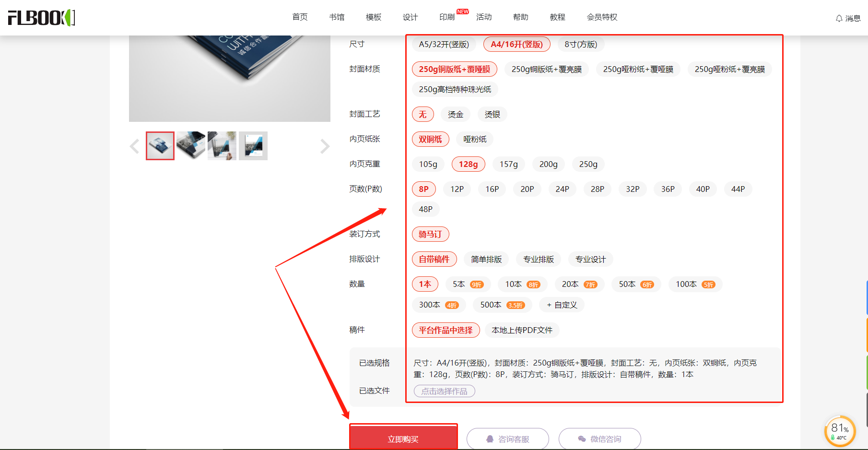The image size is (868, 450).
Task: Click the FLBOOK logo
Action: coord(42,18)
